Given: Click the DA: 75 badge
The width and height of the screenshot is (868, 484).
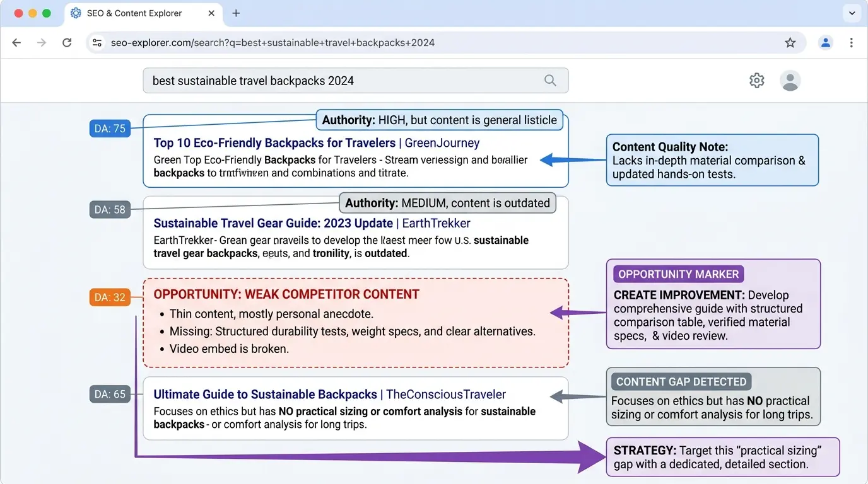Looking at the screenshot, I should click(x=110, y=129).
